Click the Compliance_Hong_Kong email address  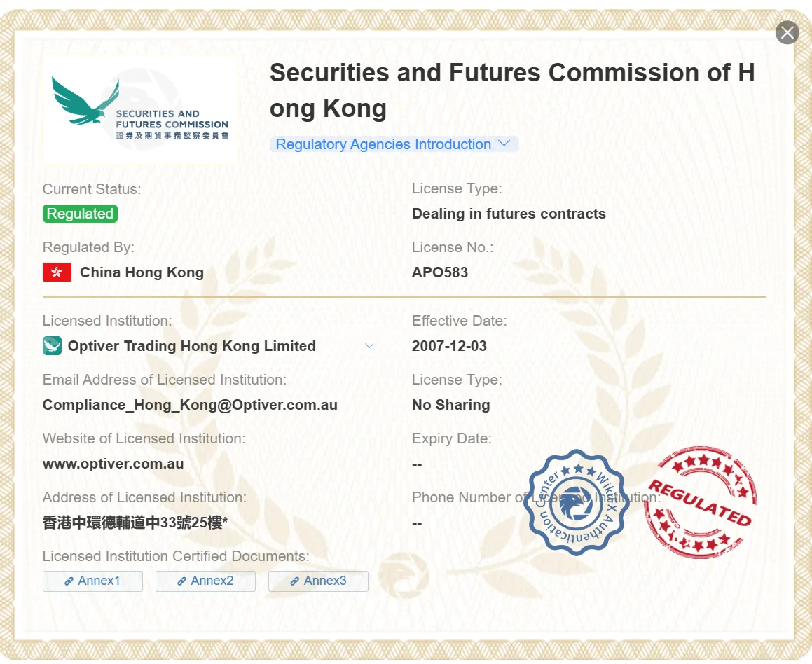click(x=190, y=405)
